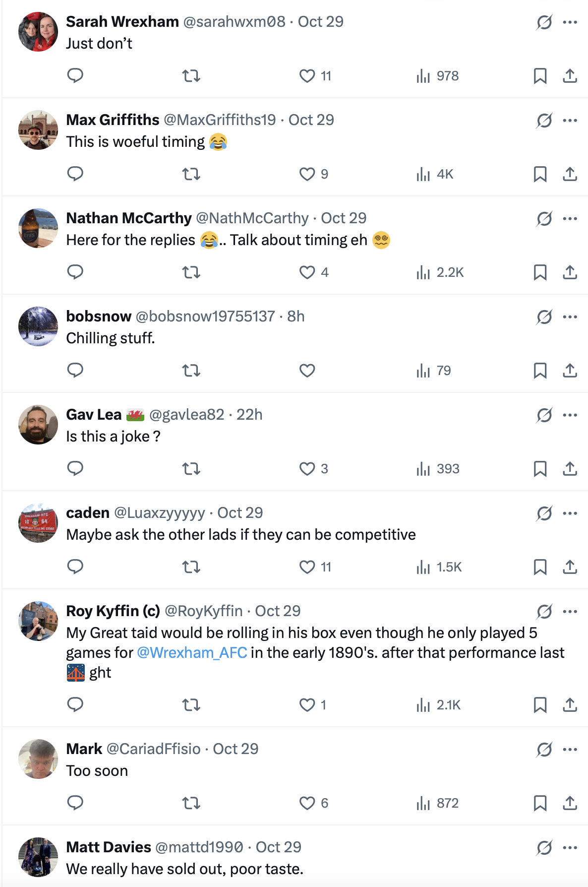Screen dimensions: 588x887
Task: Repost Roy Kyffin's tweet
Action: [x=191, y=705]
